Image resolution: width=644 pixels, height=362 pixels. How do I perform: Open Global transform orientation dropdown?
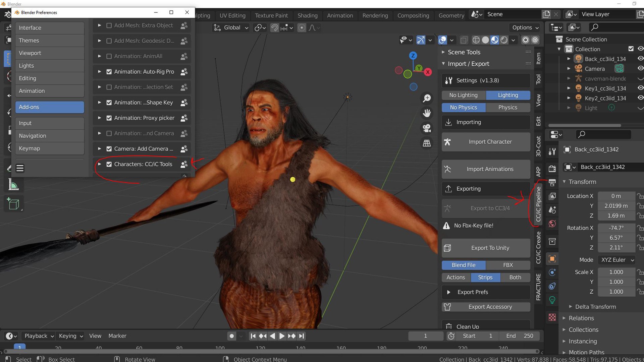tap(231, 28)
